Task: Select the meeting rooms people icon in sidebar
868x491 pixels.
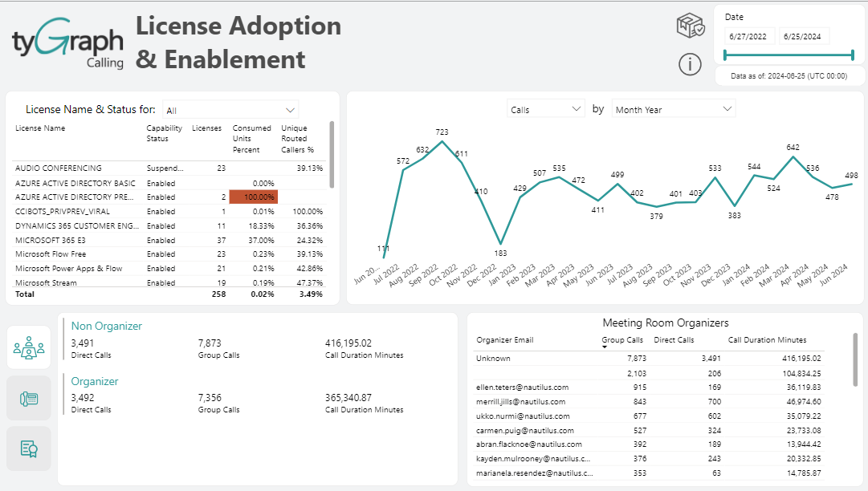Action: pyautogui.click(x=28, y=347)
